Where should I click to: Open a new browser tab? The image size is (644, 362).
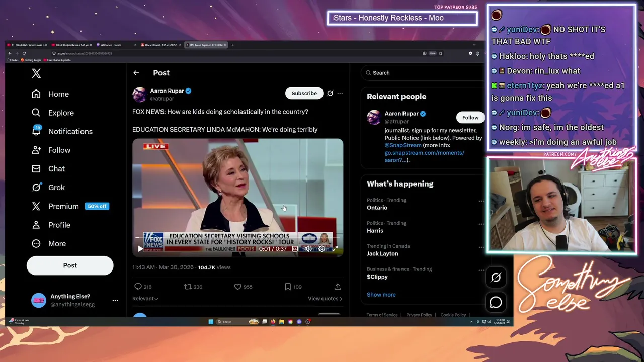232,45
